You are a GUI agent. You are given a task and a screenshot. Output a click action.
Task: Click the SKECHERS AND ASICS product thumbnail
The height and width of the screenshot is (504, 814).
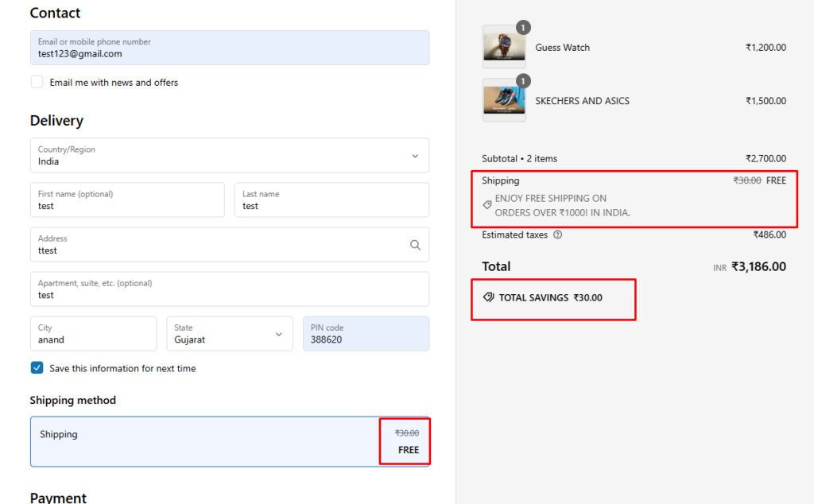coord(504,101)
